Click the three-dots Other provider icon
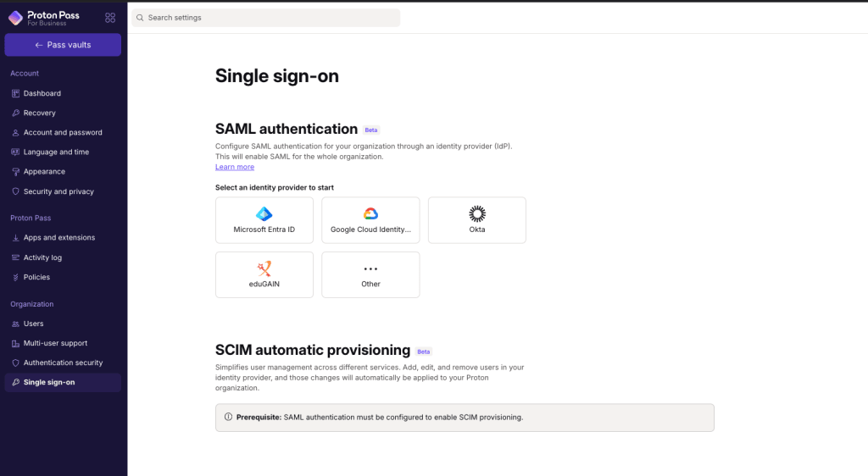 click(x=370, y=268)
